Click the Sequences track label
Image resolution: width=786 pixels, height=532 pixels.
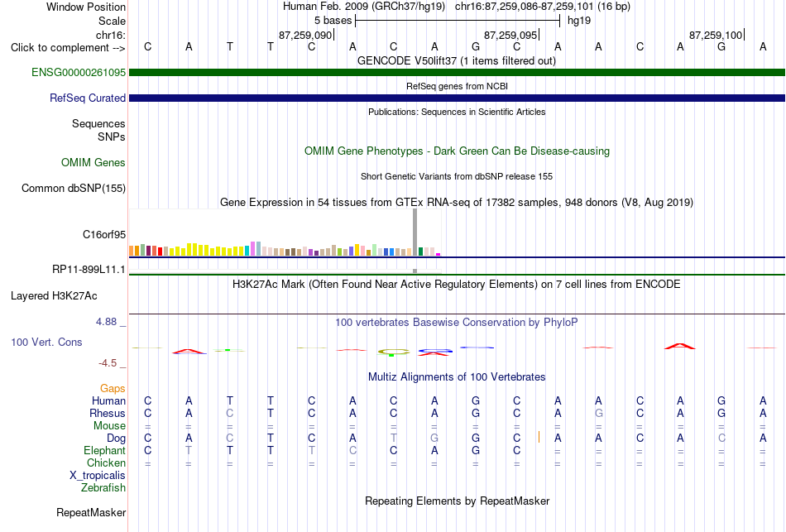[x=98, y=124]
